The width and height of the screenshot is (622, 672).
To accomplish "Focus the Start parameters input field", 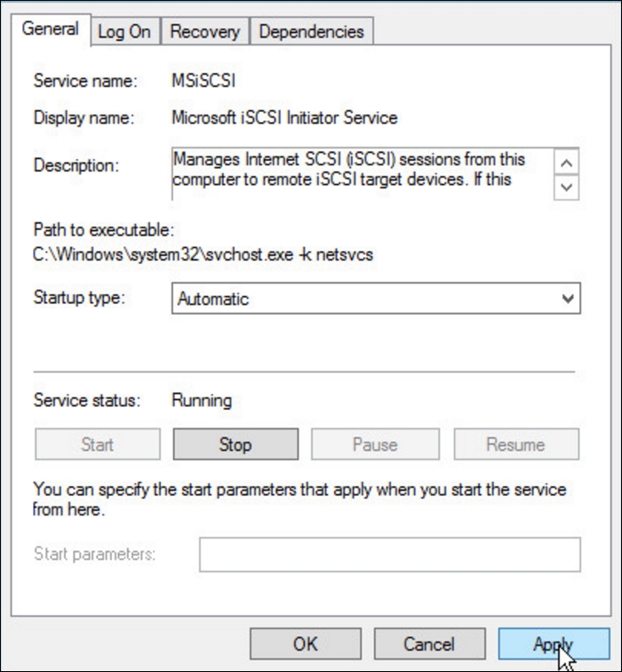I will pos(389,554).
